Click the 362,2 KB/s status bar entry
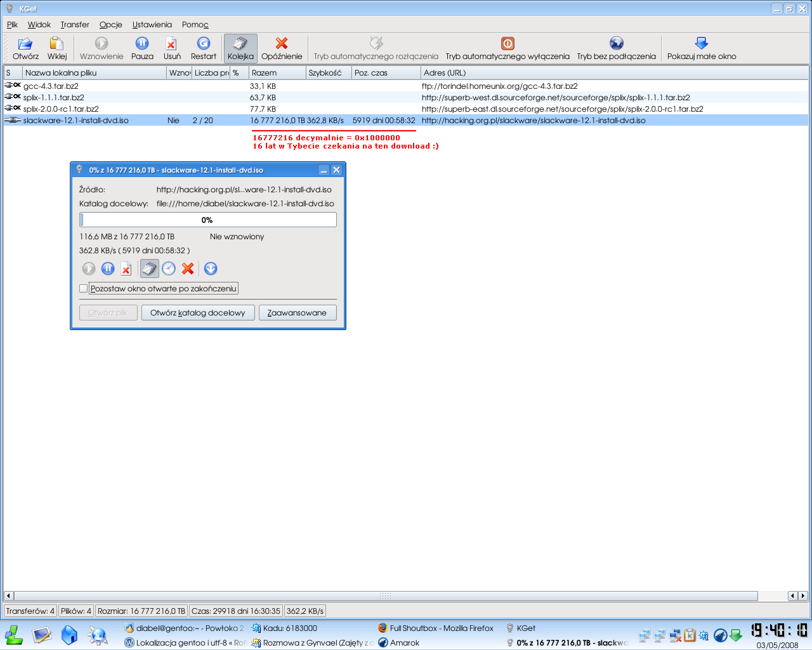Screen dimensions: 812x650 (305, 611)
